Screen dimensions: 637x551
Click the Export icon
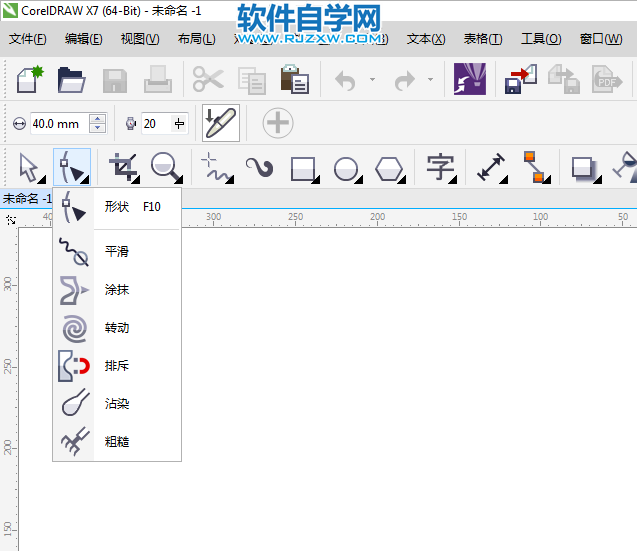pyautogui.click(x=564, y=79)
